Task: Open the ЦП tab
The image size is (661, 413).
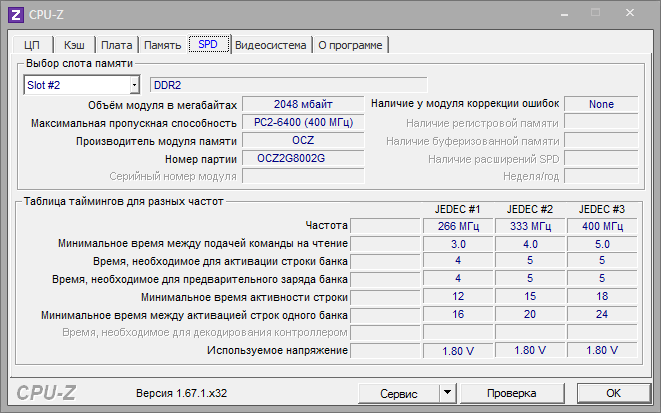Action: pyautogui.click(x=31, y=45)
